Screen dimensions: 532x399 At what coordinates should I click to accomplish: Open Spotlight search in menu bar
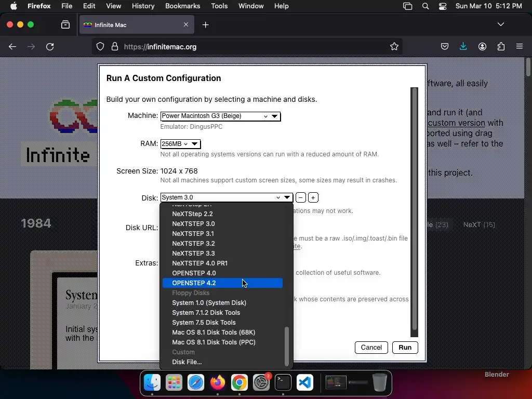(x=425, y=6)
